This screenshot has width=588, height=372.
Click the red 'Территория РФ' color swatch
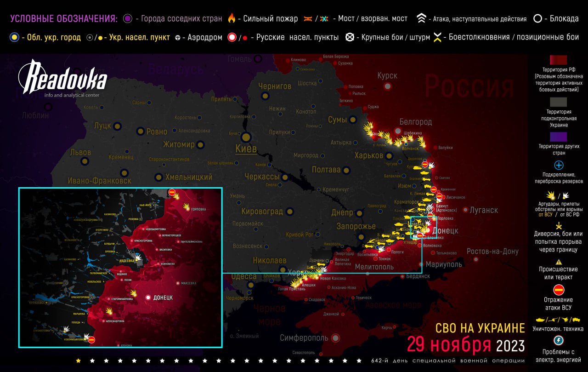[559, 60]
